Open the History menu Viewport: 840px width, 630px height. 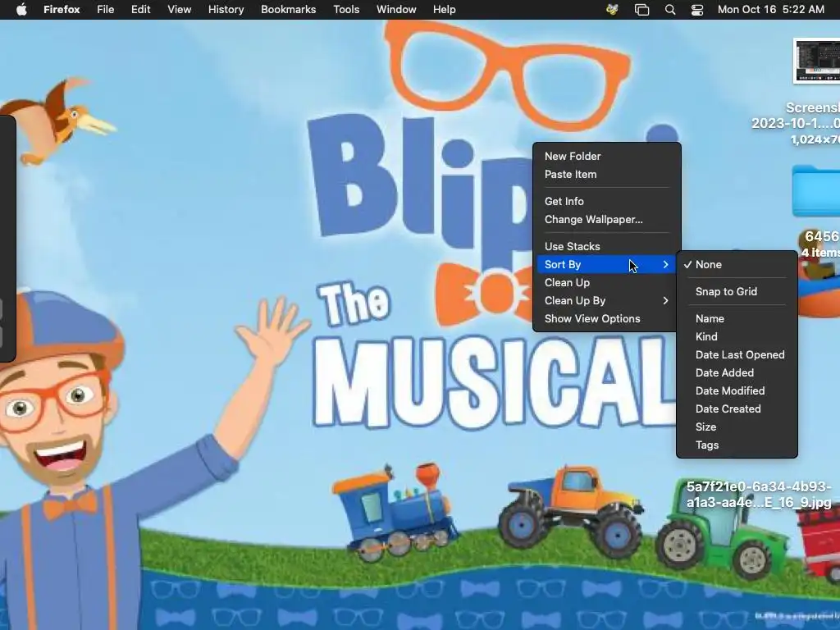226,10
